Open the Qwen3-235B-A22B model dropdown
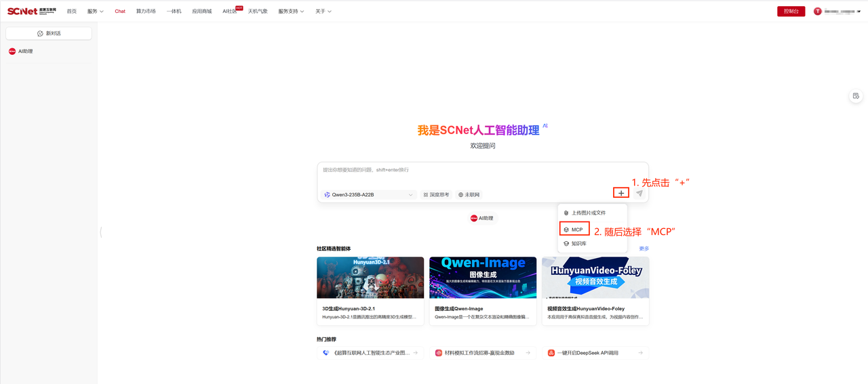The image size is (868, 384). click(368, 194)
